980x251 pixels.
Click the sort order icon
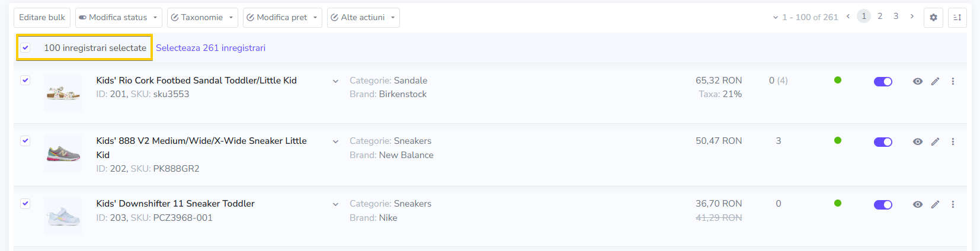957,18
